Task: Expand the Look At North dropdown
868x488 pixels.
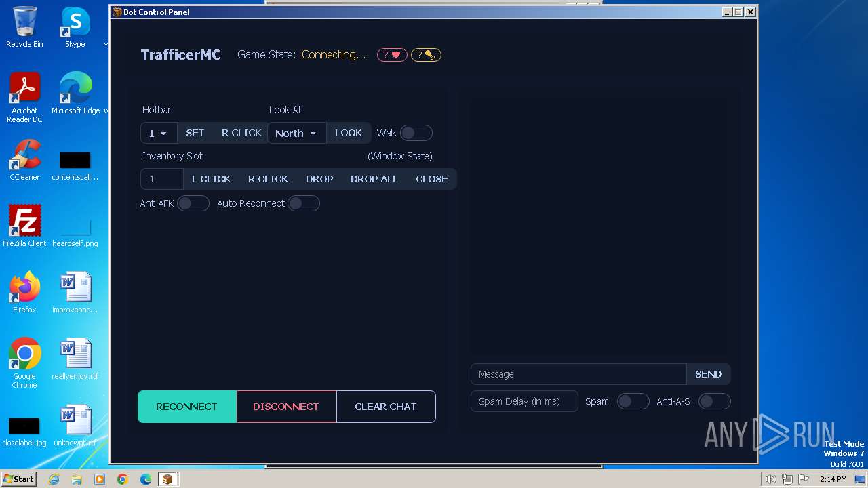Action: pos(296,134)
